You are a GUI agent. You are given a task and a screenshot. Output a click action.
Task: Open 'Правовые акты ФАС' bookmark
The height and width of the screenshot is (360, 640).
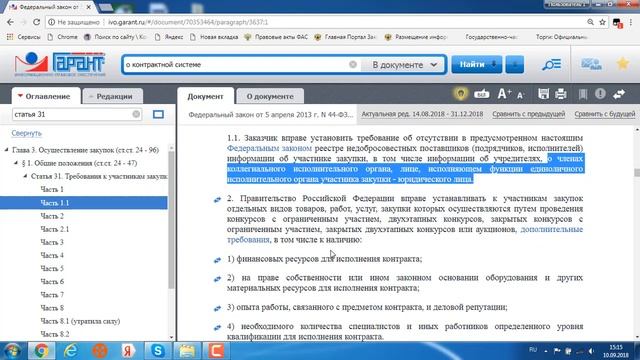[276, 37]
